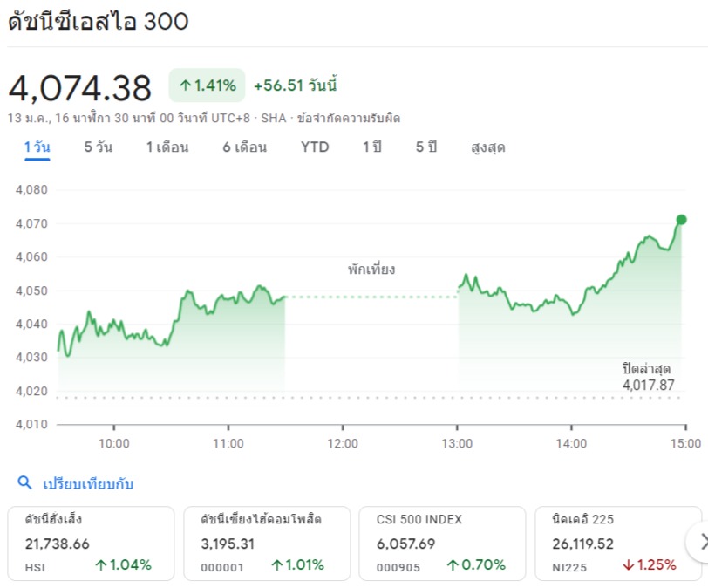Open the นิคเคอิ 225 comparison card
Viewport: 708px width, 588px height.
point(617,543)
